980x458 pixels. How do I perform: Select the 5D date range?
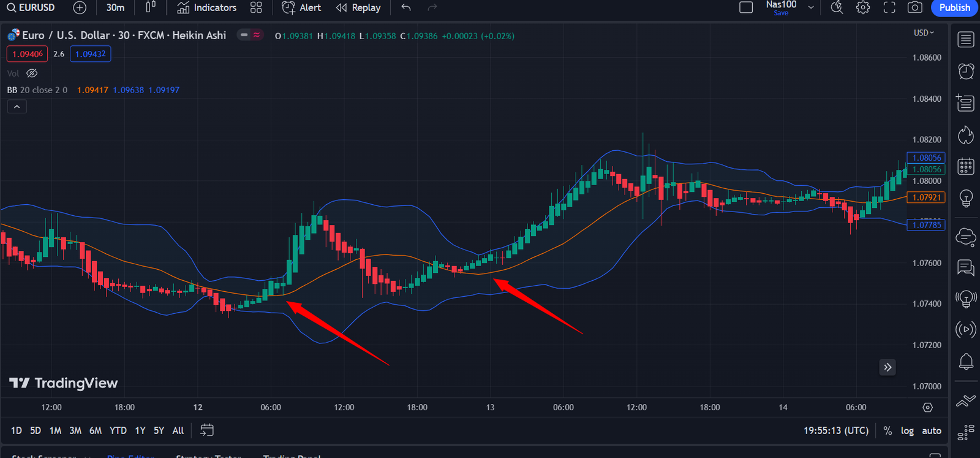tap(36, 431)
